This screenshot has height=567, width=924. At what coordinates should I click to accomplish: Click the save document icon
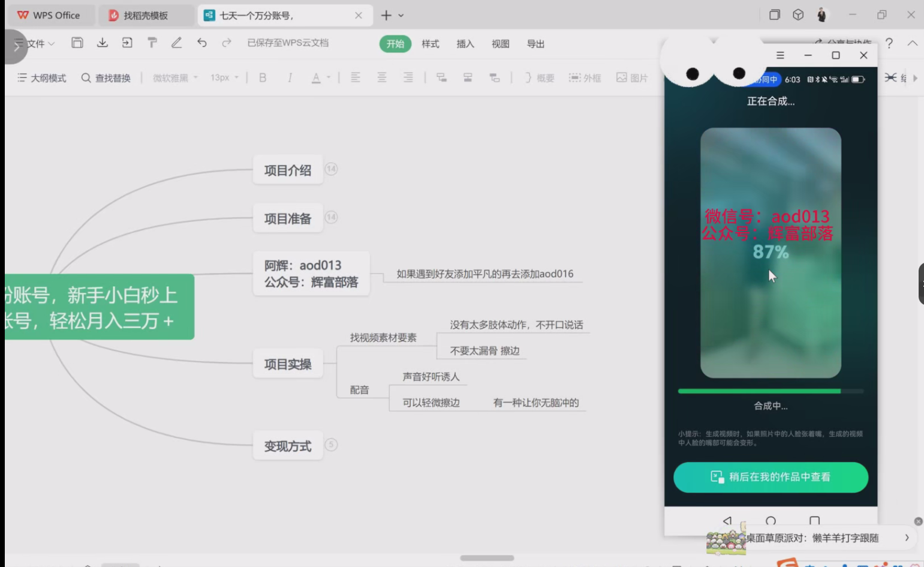[77, 43]
